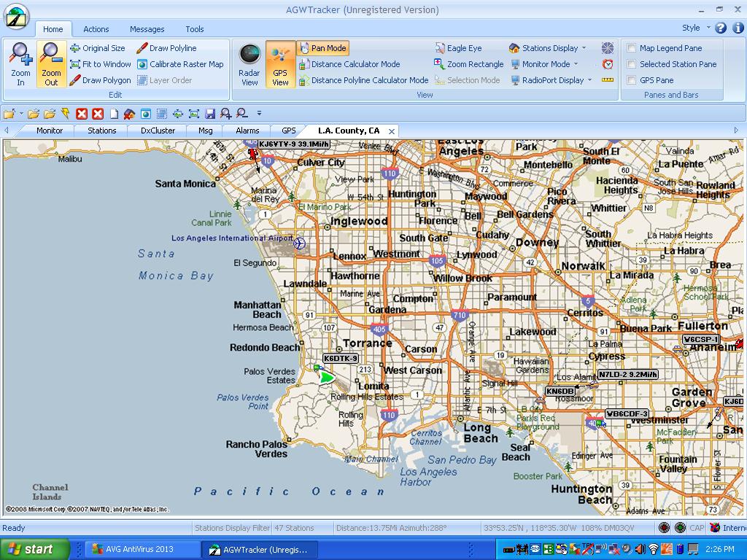Toggle the GPS Pane checkbox
747x560 pixels.
(x=632, y=80)
